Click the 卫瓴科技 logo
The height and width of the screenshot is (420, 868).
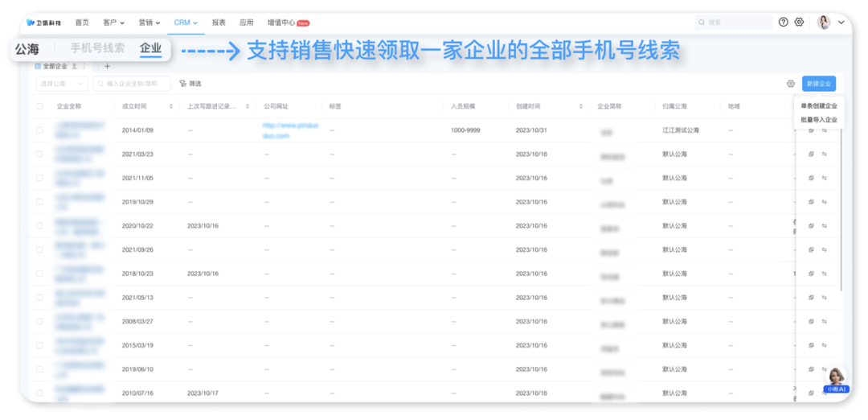pyautogui.click(x=44, y=23)
